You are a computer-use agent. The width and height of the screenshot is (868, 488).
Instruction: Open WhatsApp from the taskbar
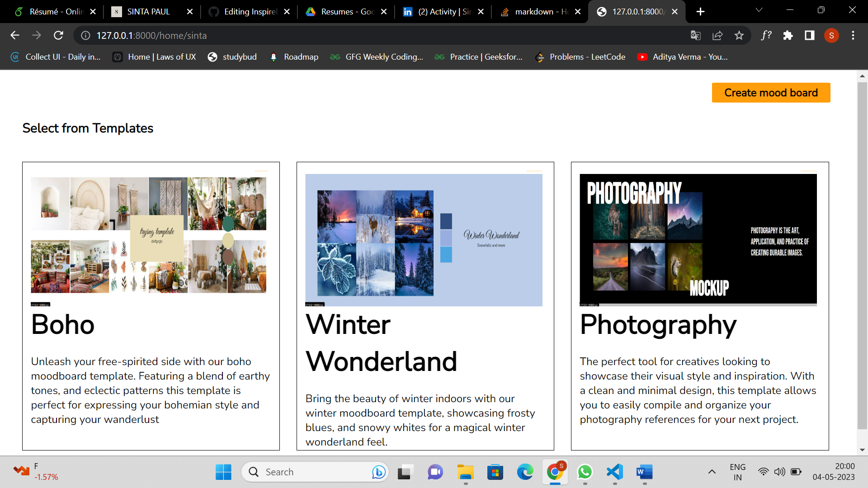coord(585,472)
